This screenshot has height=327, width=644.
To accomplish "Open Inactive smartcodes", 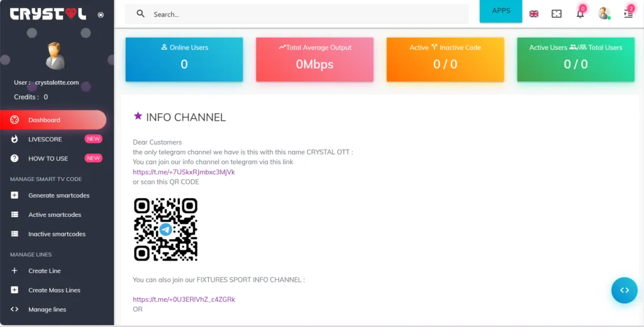I will point(53,234).
